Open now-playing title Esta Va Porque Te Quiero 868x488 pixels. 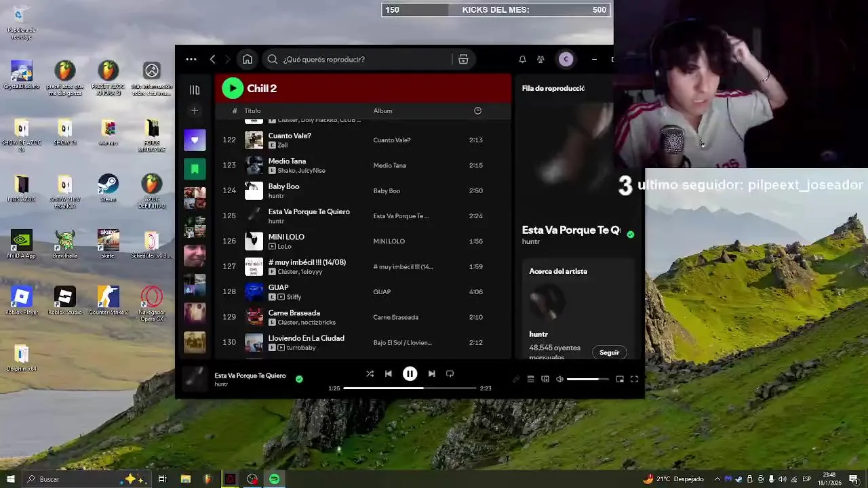pos(250,375)
